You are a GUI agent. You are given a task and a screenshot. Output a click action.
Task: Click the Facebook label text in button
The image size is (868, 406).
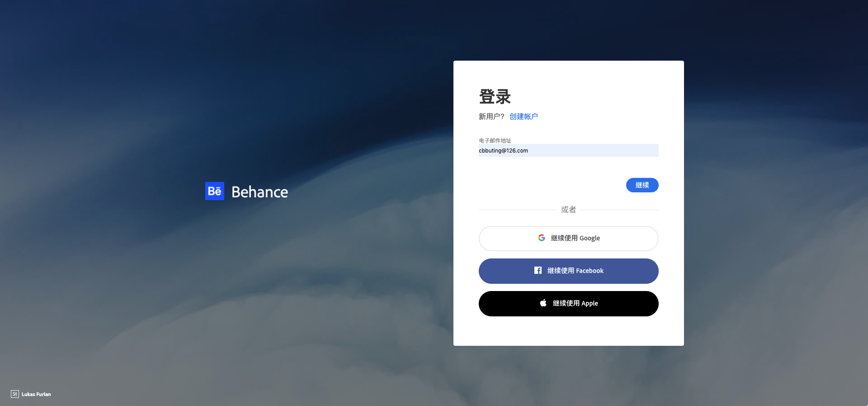(590, 271)
